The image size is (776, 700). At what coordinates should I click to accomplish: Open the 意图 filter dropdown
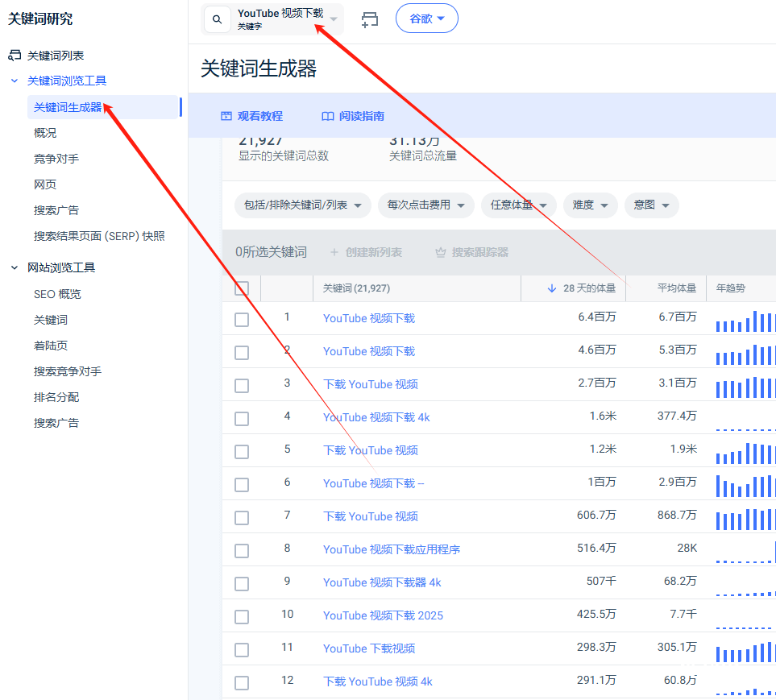(651, 205)
